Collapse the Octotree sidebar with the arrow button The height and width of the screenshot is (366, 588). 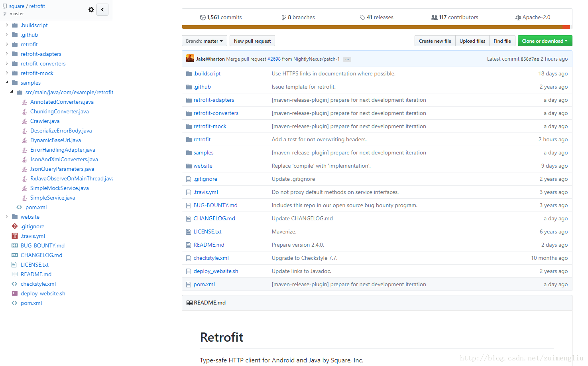pos(102,10)
